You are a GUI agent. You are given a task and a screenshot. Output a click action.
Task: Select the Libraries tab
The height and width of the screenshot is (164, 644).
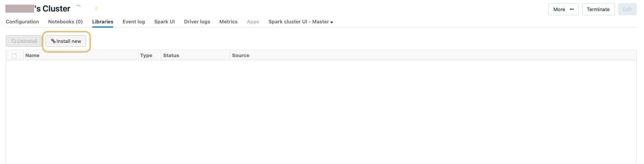[x=103, y=22]
